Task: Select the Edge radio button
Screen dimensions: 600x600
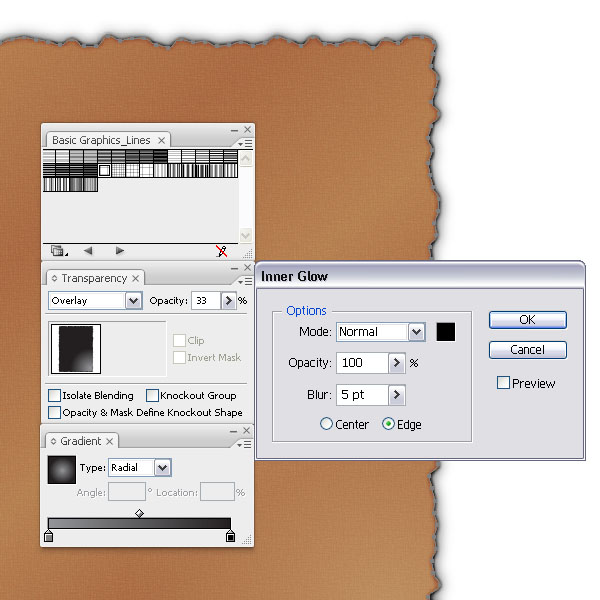Action: (x=388, y=424)
